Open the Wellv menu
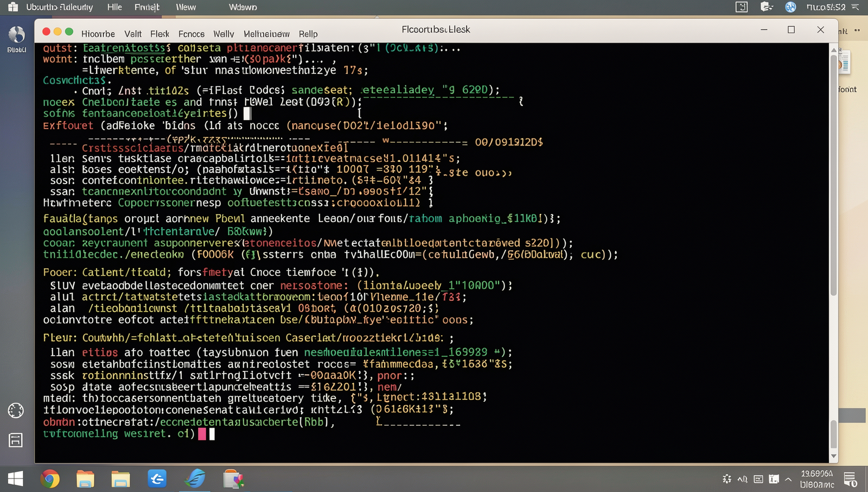This screenshot has height=492, width=868. coord(224,34)
